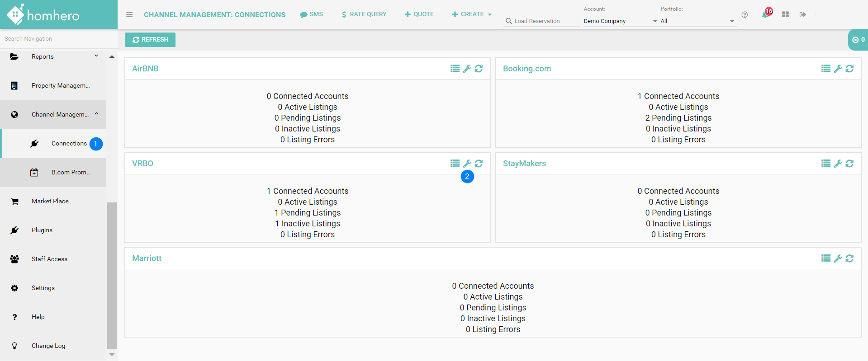This screenshot has width=868, height=361.
Task: Open Market Place in sidebar
Action: [50, 201]
